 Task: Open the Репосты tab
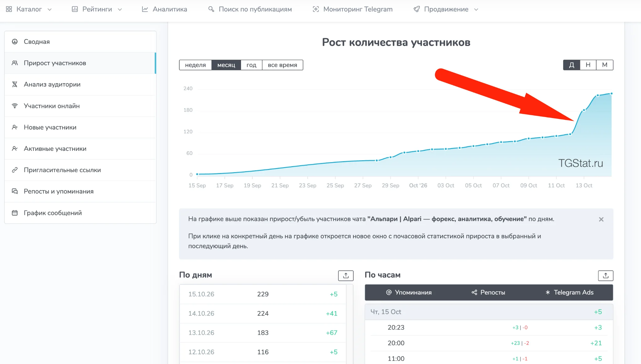click(x=488, y=292)
